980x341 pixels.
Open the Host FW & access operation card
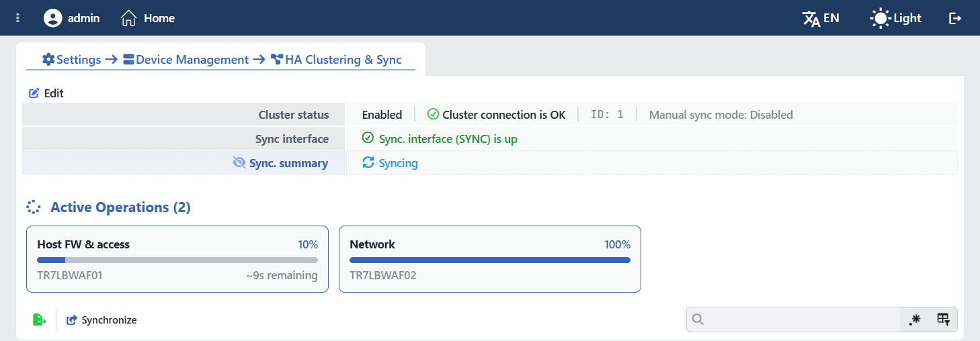[x=177, y=259]
